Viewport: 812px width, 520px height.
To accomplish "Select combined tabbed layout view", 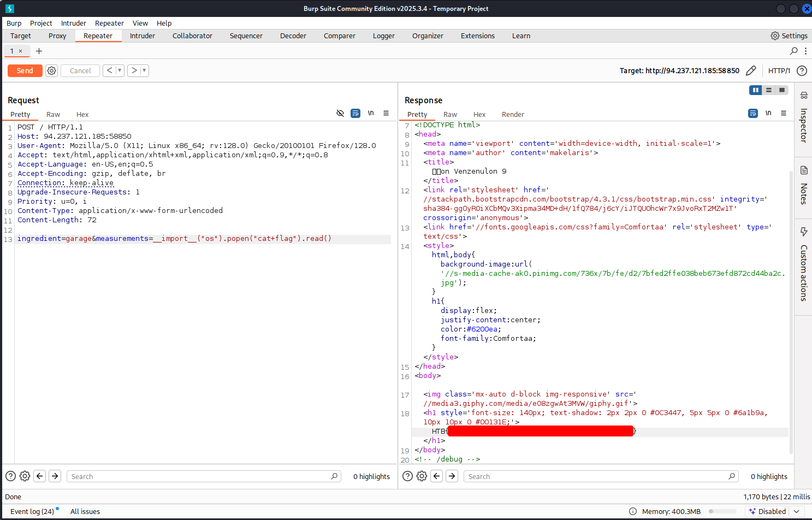I will (x=782, y=90).
